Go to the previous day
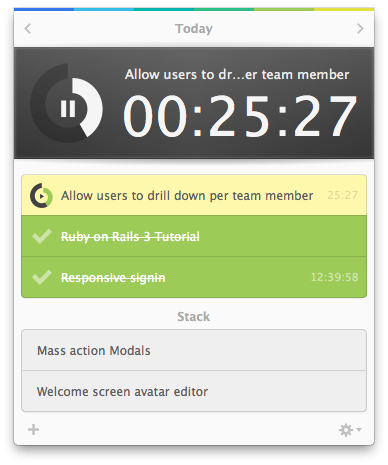This screenshot has width=388, height=465. 28,29
